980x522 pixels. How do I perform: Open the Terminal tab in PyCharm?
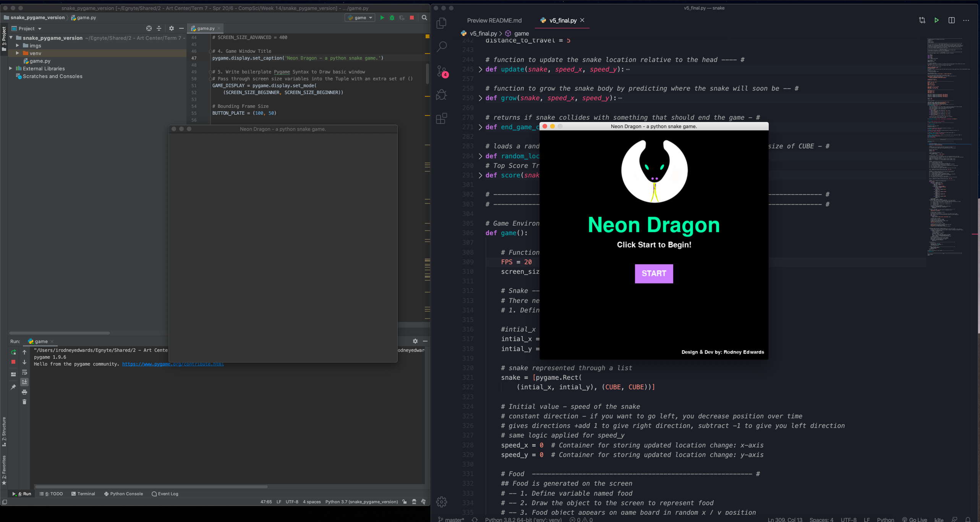tap(83, 494)
